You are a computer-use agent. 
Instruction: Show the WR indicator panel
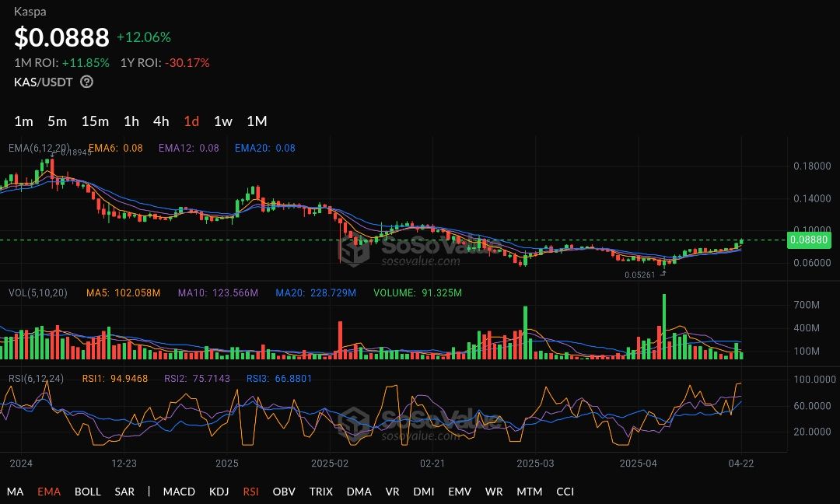click(494, 492)
